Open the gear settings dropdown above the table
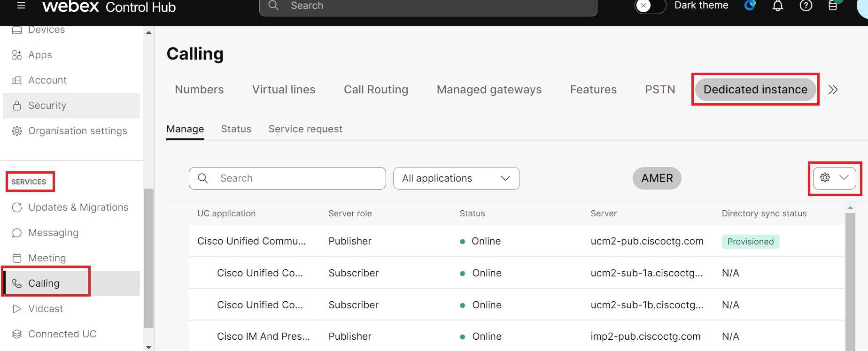This screenshot has width=868, height=351. (835, 178)
